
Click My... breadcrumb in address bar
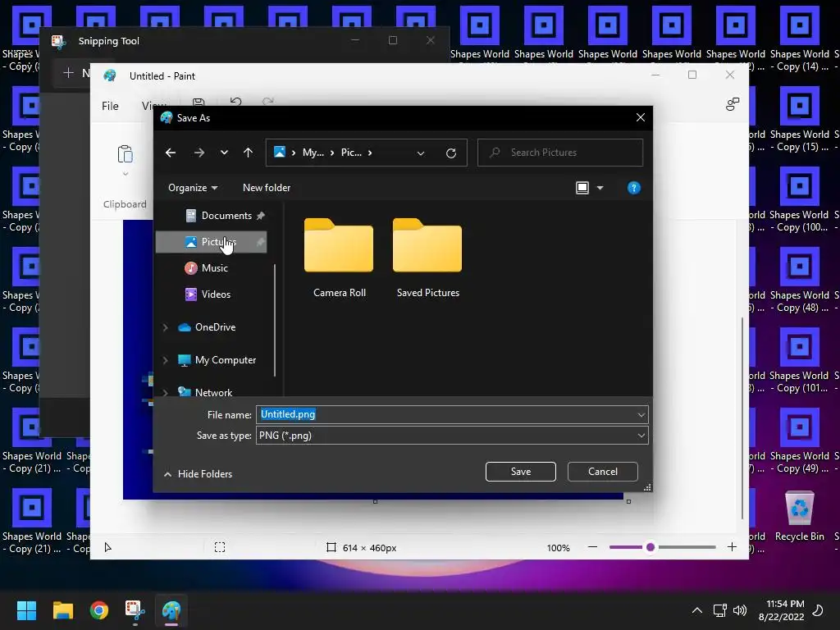pyautogui.click(x=313, y=153)
